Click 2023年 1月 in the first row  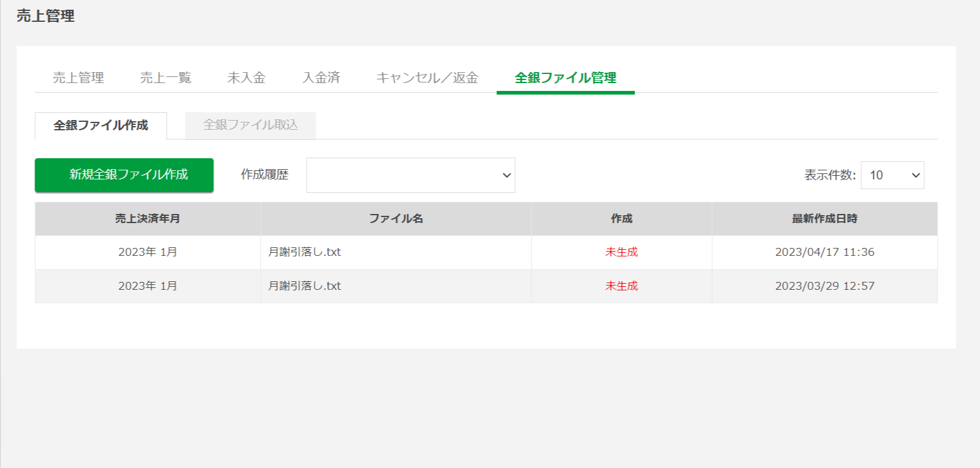point(148,252)
